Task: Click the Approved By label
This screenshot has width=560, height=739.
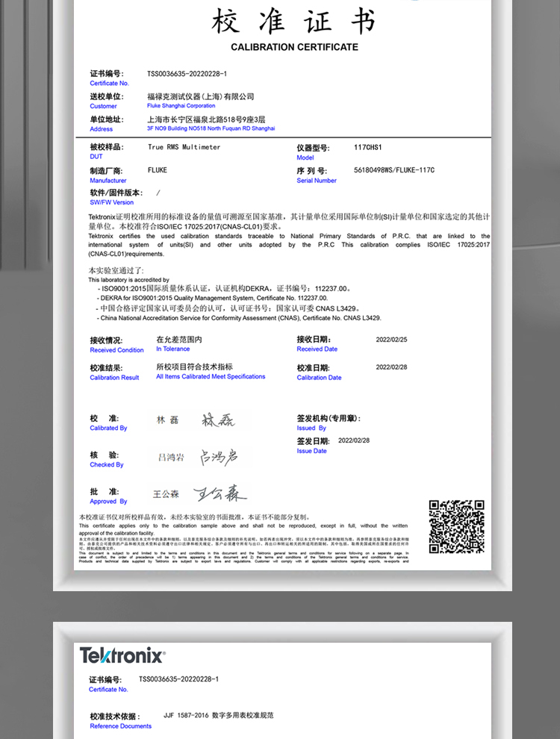Action: pyautogui.click(x=108, y=502)
